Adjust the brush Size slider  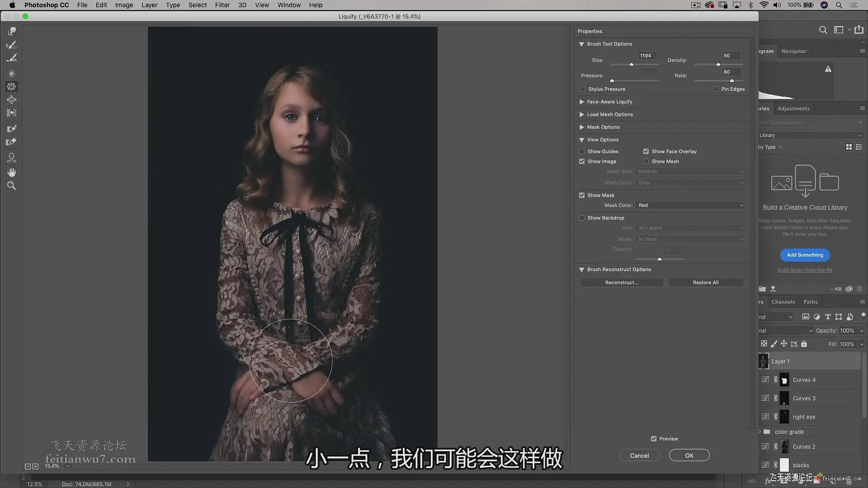(632, 65)
